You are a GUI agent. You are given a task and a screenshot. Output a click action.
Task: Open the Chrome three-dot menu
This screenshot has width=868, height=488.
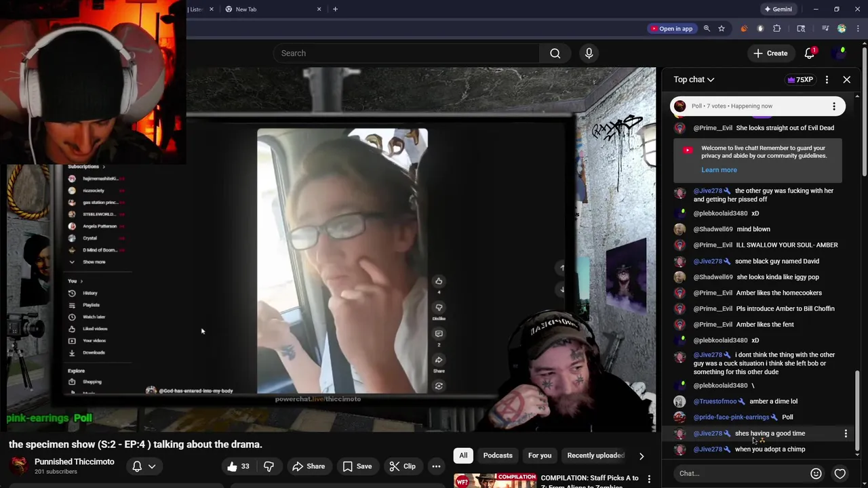(x=858, y=28)
